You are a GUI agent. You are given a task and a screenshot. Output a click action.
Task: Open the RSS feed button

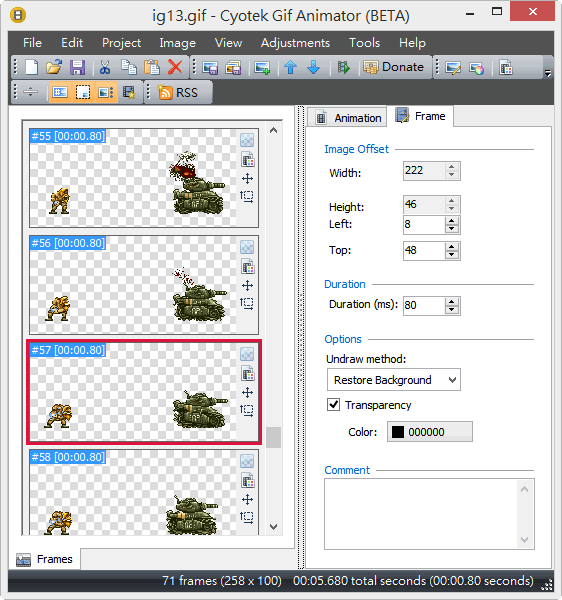pyautogui.click(x=178, y=92)
